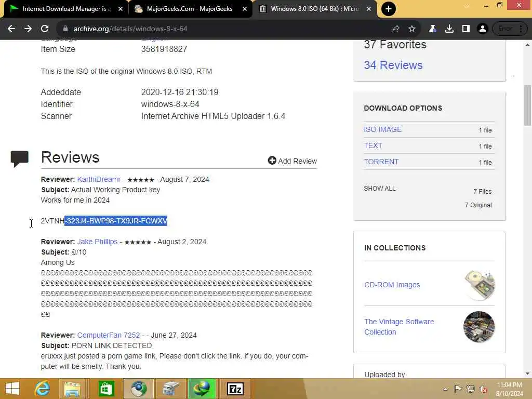The image size is (532, 399).
Task: Click the plus icon beside Add Review
Action: pos(272,161)
